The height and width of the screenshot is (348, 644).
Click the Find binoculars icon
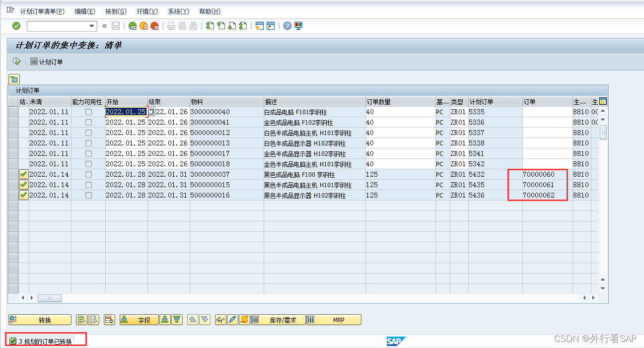[182, 26]
